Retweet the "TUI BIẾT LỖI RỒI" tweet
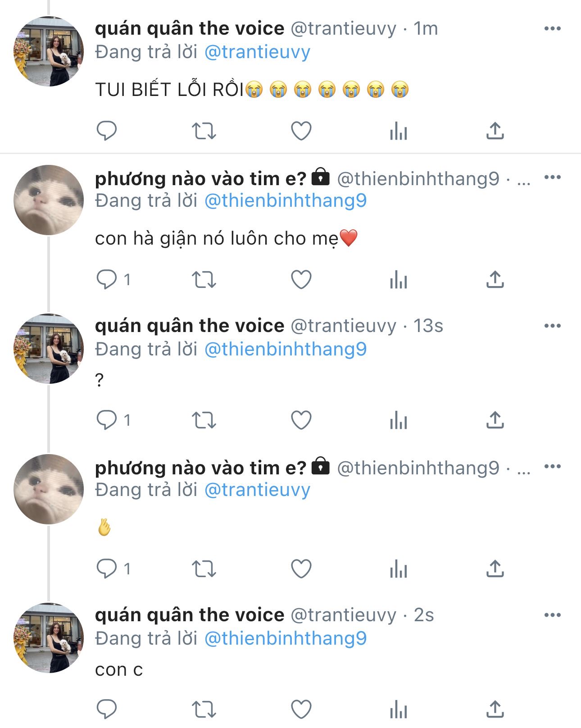 pos(204,131)
